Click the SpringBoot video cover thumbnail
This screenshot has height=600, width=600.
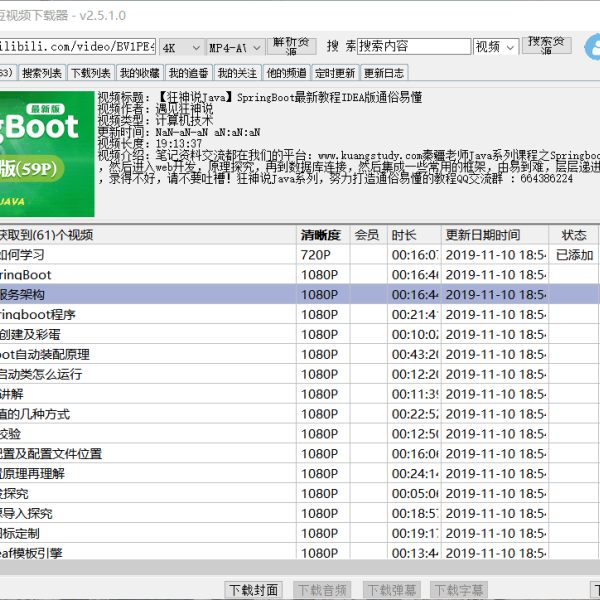tap(47, 154)
